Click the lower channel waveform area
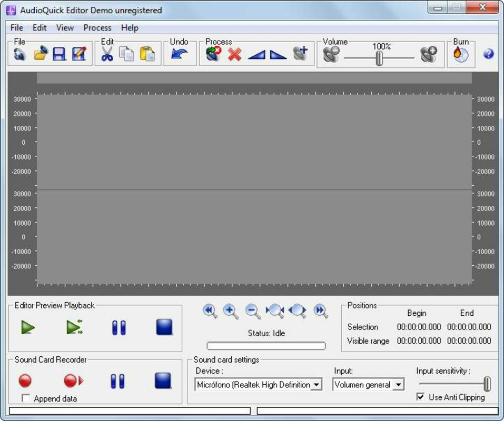Image resolution: width=504 pixels, height=421 pixels. pyautogui.click(x=254, y=237)
